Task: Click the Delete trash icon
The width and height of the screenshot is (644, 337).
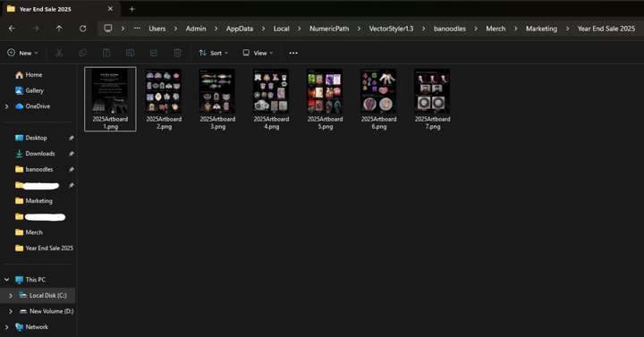Action: (177, 53)
